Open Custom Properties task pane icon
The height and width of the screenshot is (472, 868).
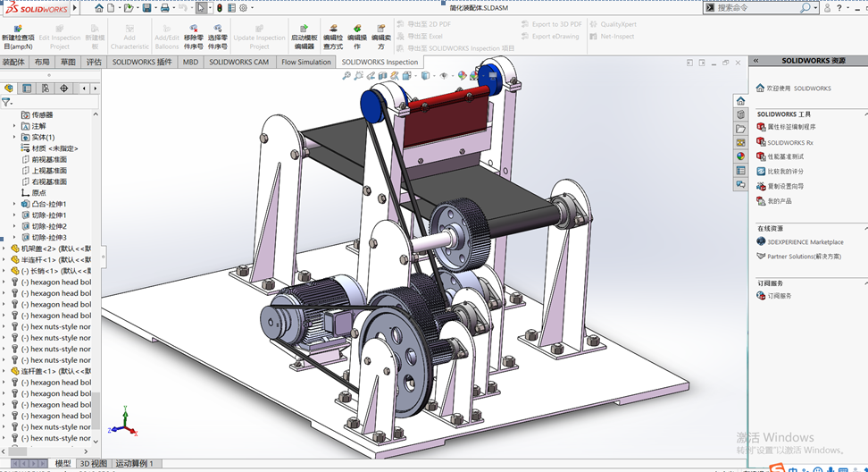click(740, 170)
